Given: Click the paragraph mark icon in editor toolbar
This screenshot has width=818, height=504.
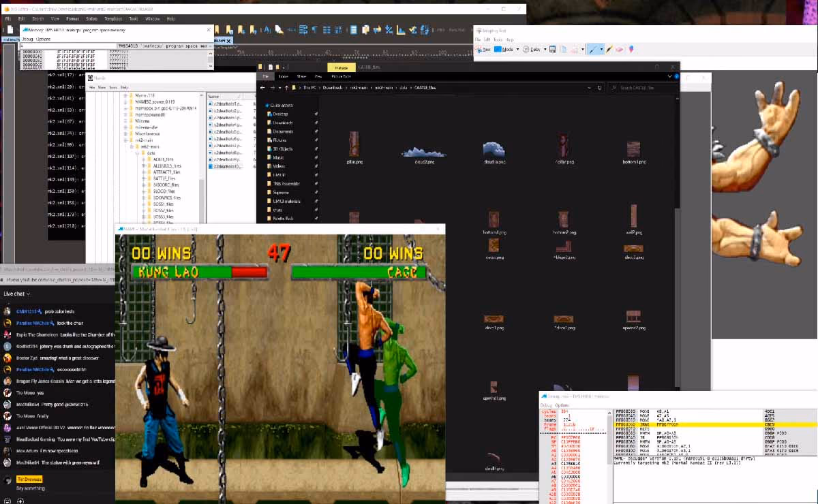Looking at the screenshot, I should point(314,29).
